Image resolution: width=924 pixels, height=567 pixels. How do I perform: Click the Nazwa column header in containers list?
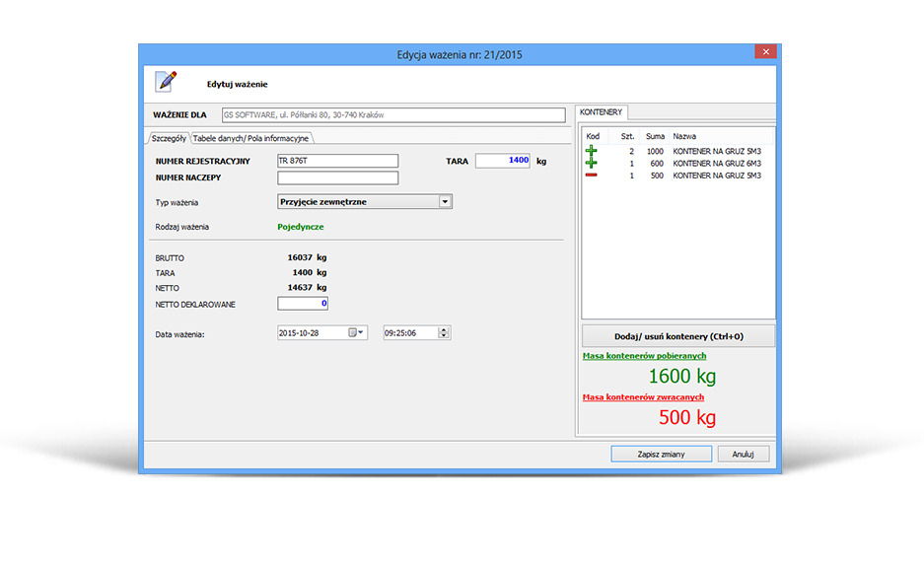684,136
